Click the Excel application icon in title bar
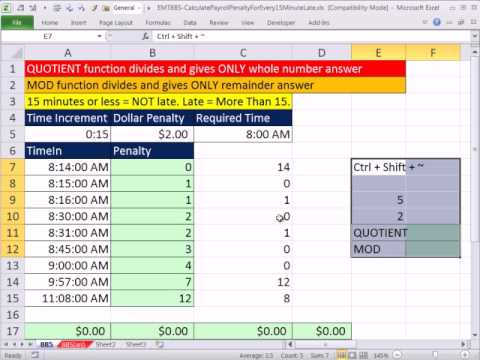This screenshot has height=360, width=480. pos(6,7)
